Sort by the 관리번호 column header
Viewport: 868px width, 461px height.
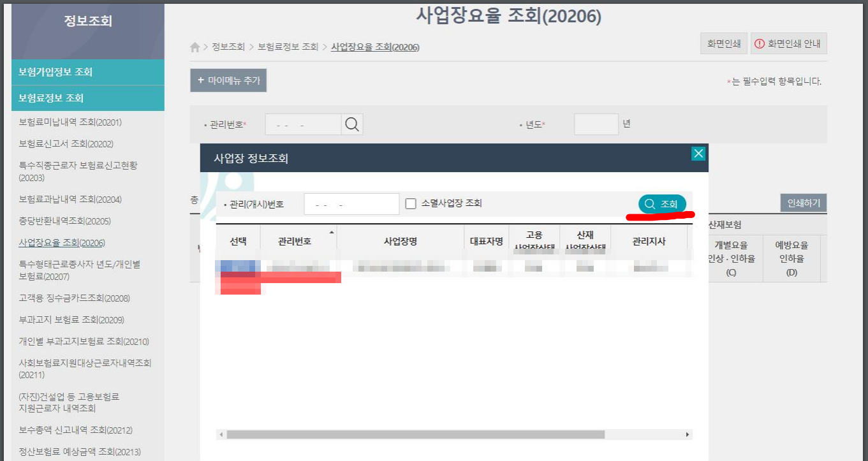[x=295, y=242]
